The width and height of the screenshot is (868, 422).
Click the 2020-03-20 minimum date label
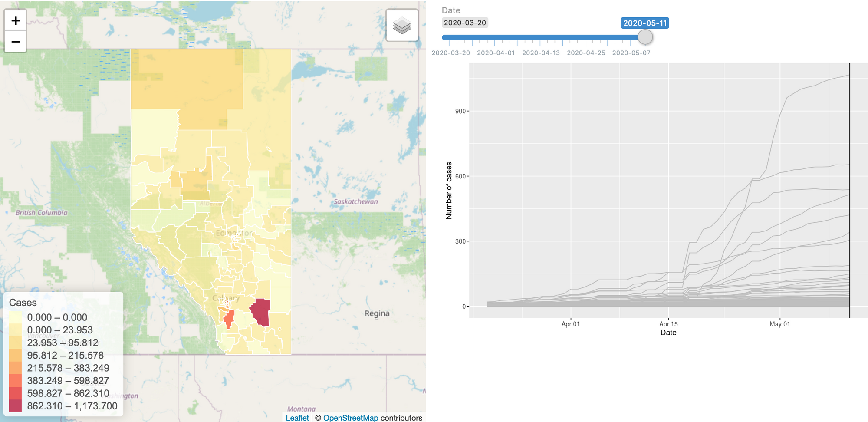tap(465, 23)
